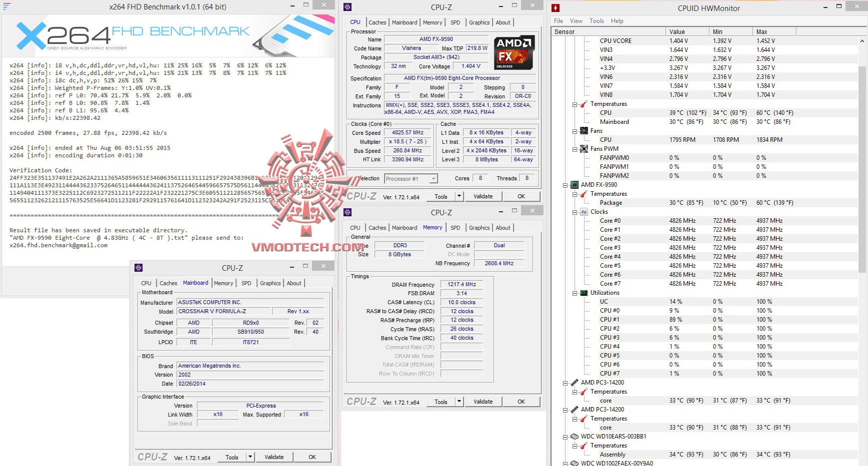
Task: Open the Tools dropdown arrow in the CPU-Z CPU tab window
Action: [x=459, y=196]
